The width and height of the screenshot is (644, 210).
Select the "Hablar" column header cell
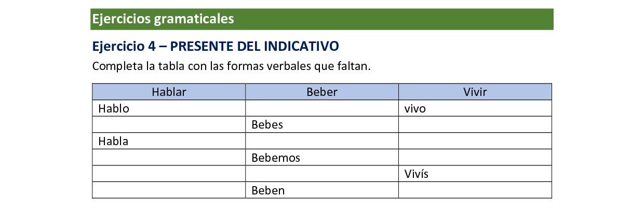pyautogui.click(x=169, y=92)
